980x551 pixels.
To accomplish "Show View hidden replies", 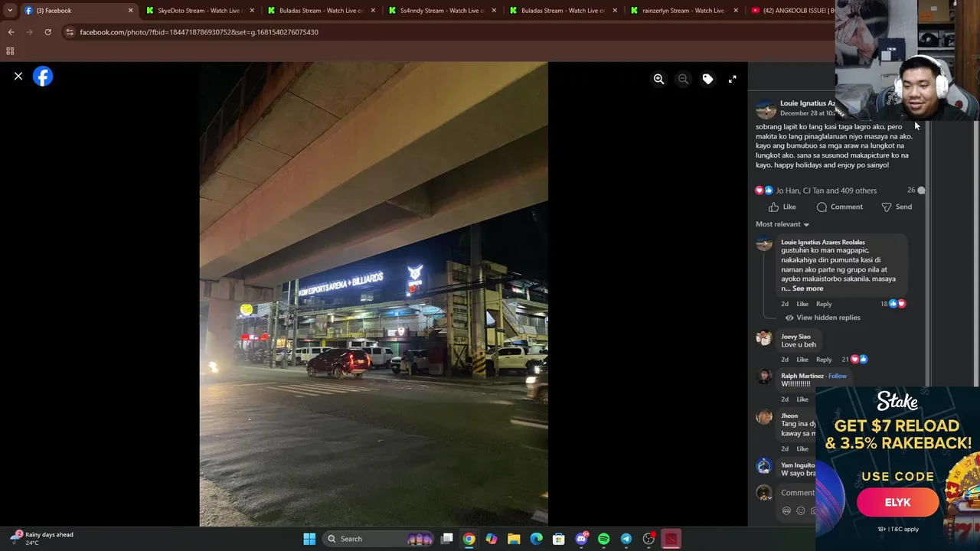I will [822, 318].
